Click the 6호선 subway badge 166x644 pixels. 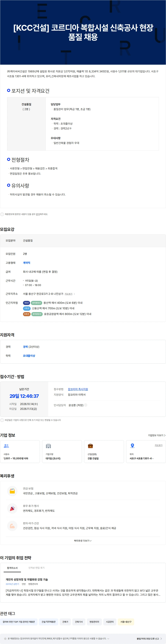click(x=27, y=314)
